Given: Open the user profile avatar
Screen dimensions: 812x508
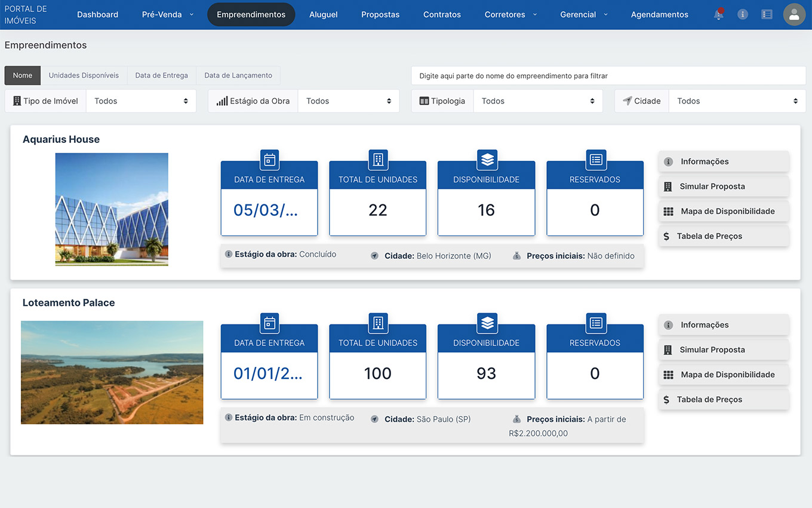Looking at the screenshot, I should (794, 14).
